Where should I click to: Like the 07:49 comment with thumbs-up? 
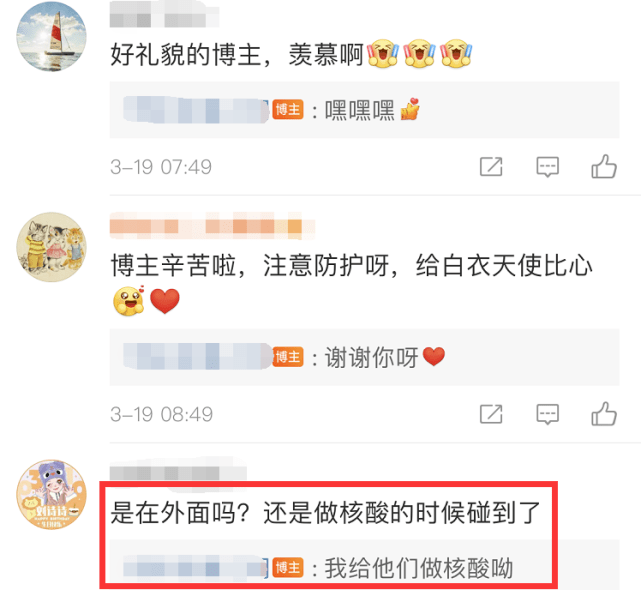click(604, 166)
